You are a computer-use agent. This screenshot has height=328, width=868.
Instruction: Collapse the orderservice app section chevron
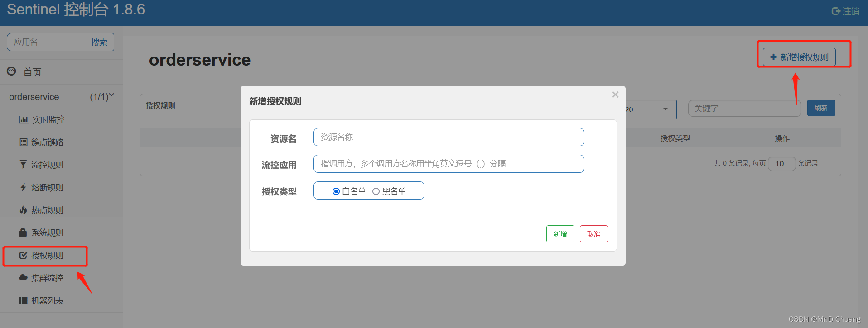click(111, 95)
